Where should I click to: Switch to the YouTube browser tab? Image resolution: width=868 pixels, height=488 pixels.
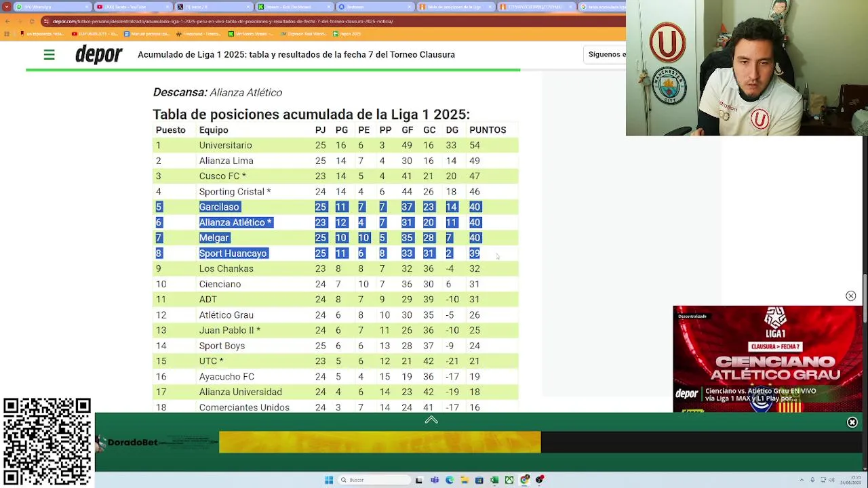[132, 7]
